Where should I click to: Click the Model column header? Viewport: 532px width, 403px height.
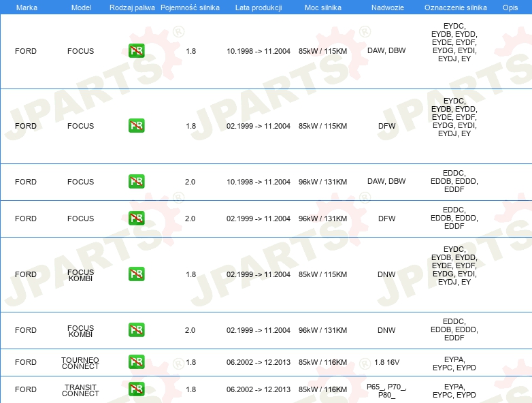[x=81, y=7]
